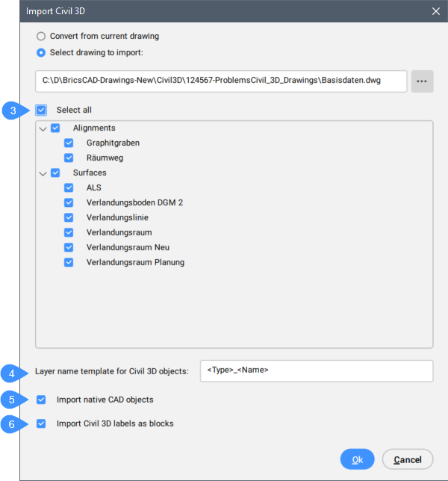Collapse the Alignments tree group

tap(43, 128)
